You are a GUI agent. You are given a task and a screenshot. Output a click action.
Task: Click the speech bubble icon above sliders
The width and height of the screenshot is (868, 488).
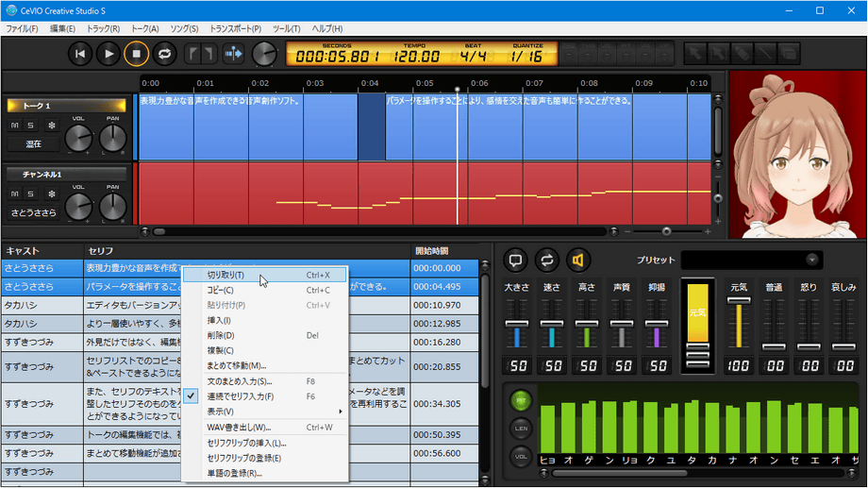515,260
